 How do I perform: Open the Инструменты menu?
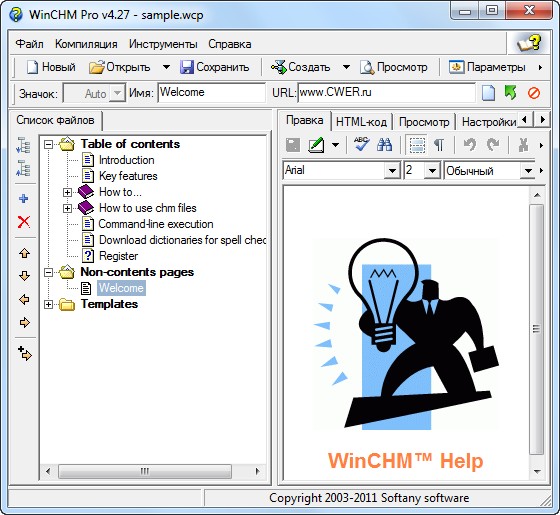point(163,44)
